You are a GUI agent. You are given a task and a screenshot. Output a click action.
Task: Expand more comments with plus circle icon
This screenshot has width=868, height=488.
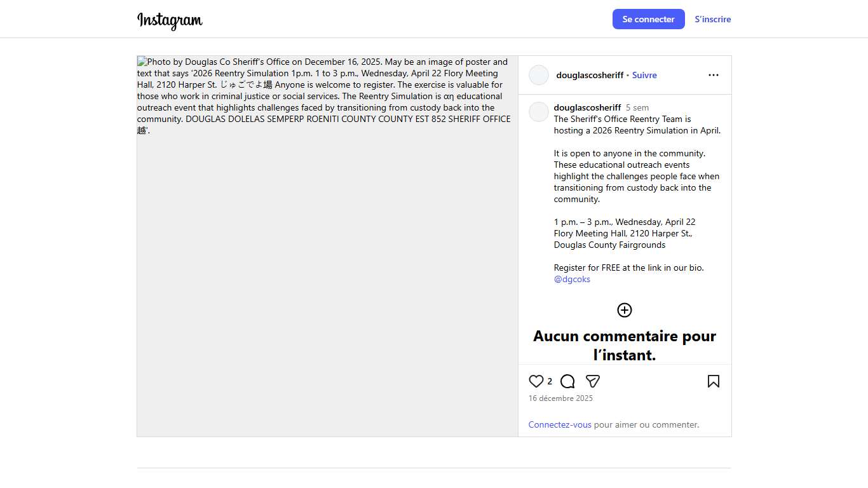coord(625,310)
